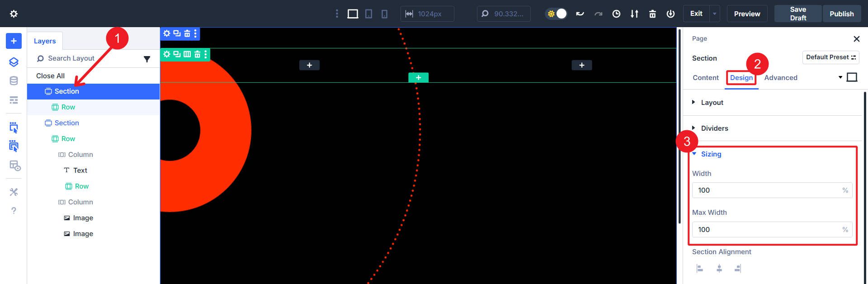
Task: Expand the Dividers settings group
Action: click(x=714, y=128)
